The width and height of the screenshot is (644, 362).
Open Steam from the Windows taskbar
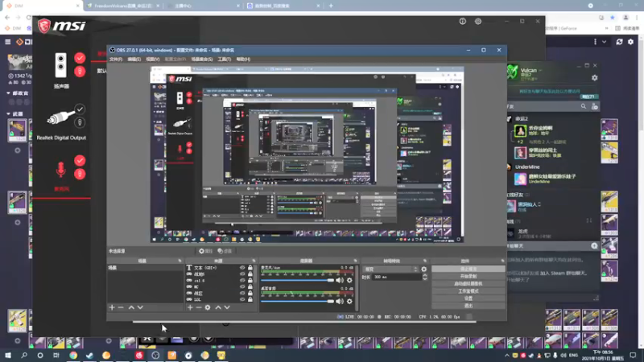89,355
